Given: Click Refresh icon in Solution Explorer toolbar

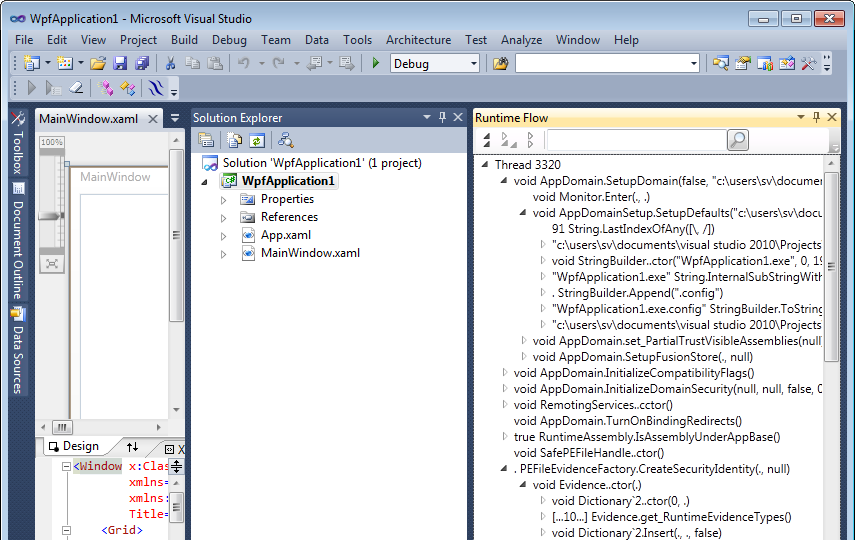Looking at the screenshot, I should (x=257, y=140).
